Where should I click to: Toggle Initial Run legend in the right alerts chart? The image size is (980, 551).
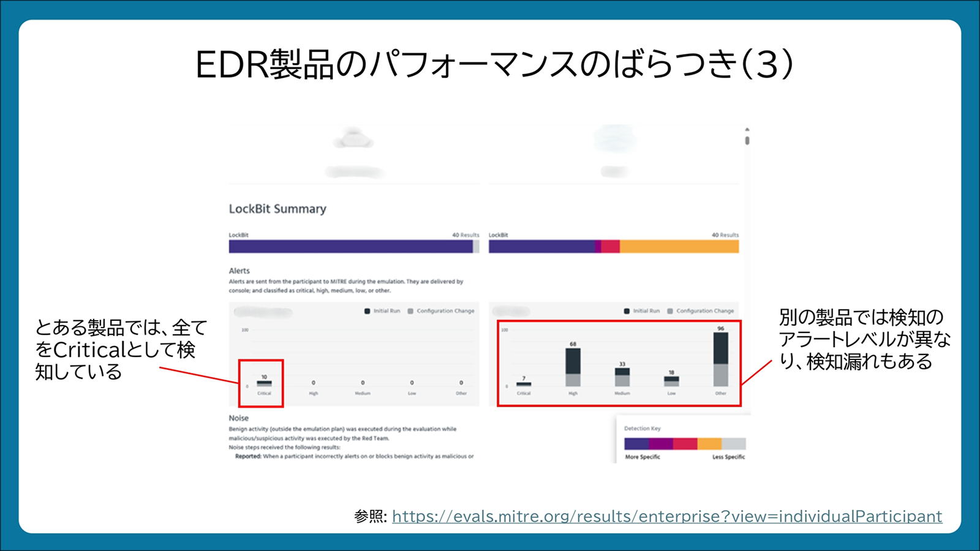tap(642, 311)
